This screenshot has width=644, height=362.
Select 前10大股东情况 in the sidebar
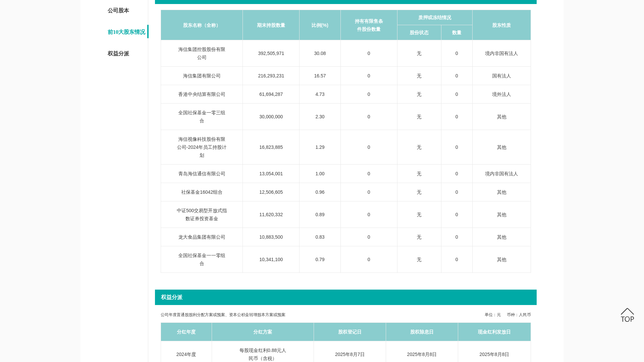pyautogui.click(x=126, y=32)
